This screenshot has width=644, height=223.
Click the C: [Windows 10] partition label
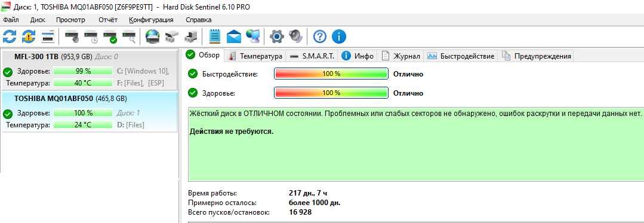tap(143, 71)
